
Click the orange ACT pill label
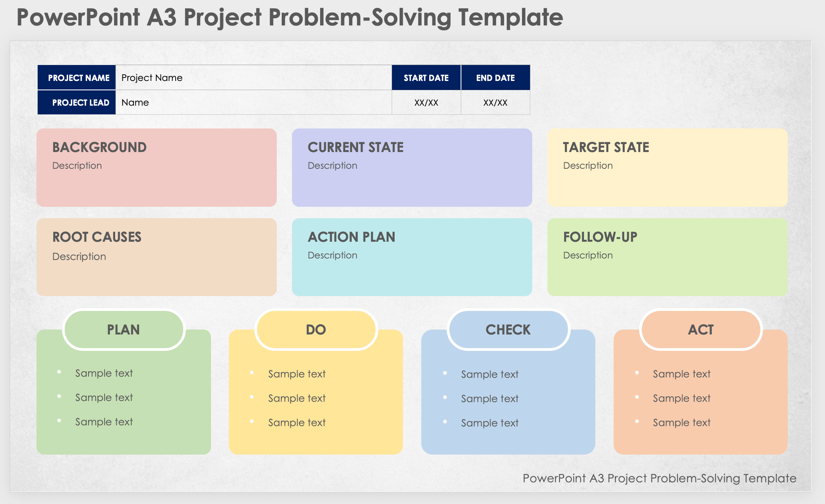[x=701, y=330]
